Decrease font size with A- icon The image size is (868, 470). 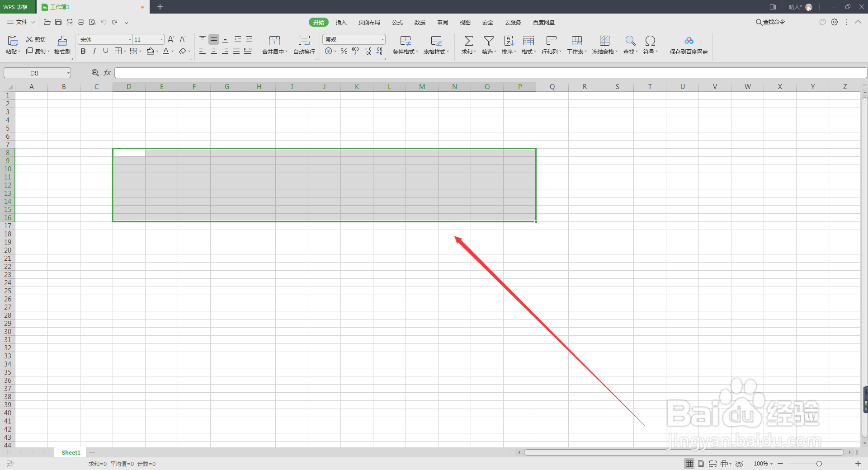point(183,39)
